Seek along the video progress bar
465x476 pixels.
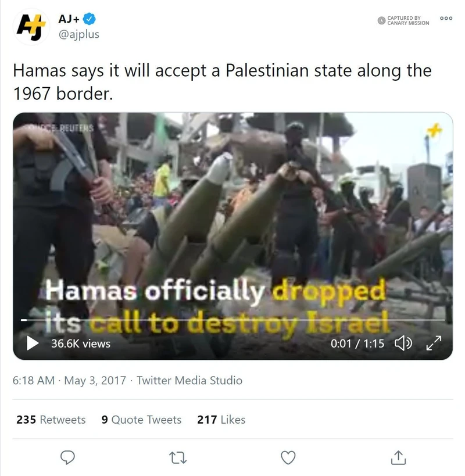[233, 320]
